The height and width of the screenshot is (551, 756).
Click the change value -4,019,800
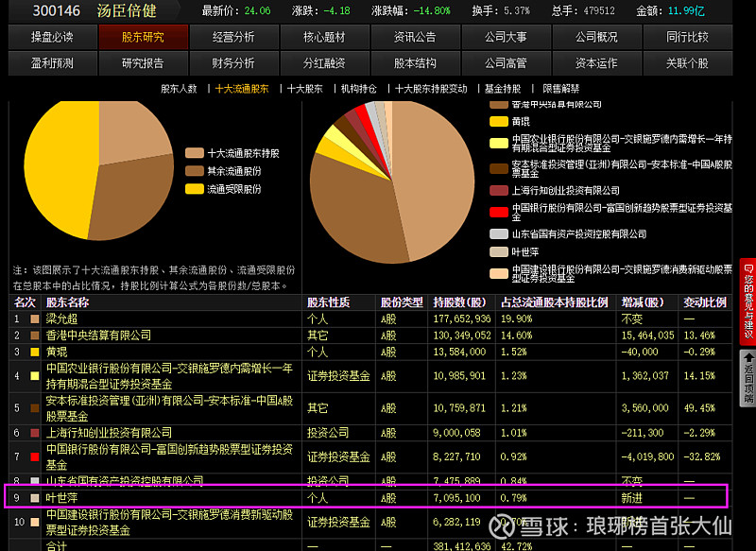tap(647, 456)
